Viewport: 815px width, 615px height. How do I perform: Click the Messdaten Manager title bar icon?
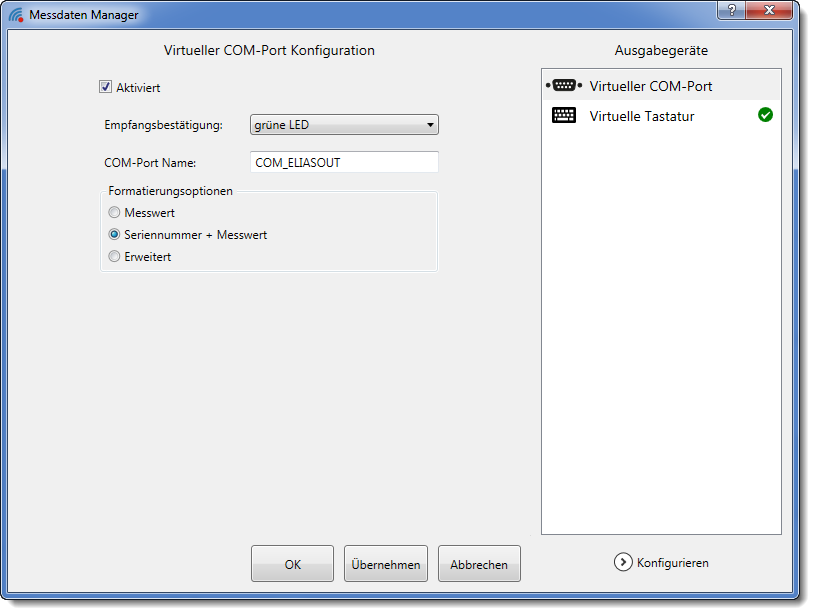16,15
